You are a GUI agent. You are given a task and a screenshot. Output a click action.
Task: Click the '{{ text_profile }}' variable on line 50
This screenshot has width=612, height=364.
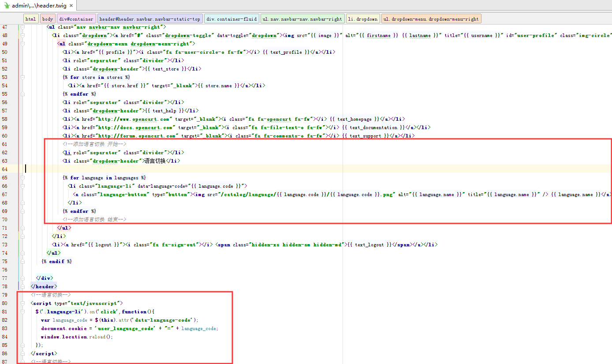coord(286,52)
